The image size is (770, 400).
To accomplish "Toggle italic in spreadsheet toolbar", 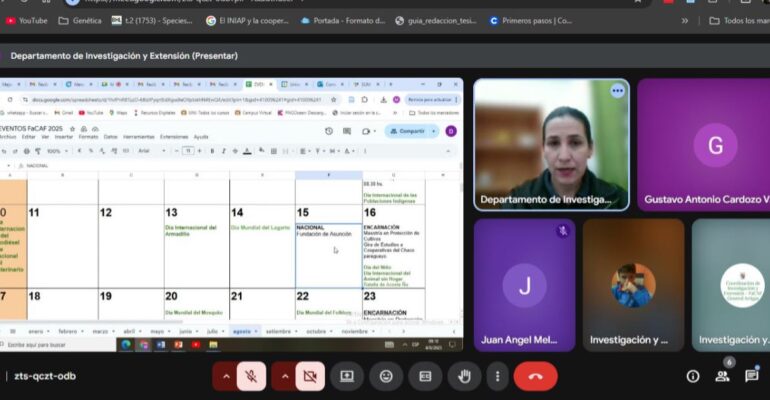I will 223,151.
